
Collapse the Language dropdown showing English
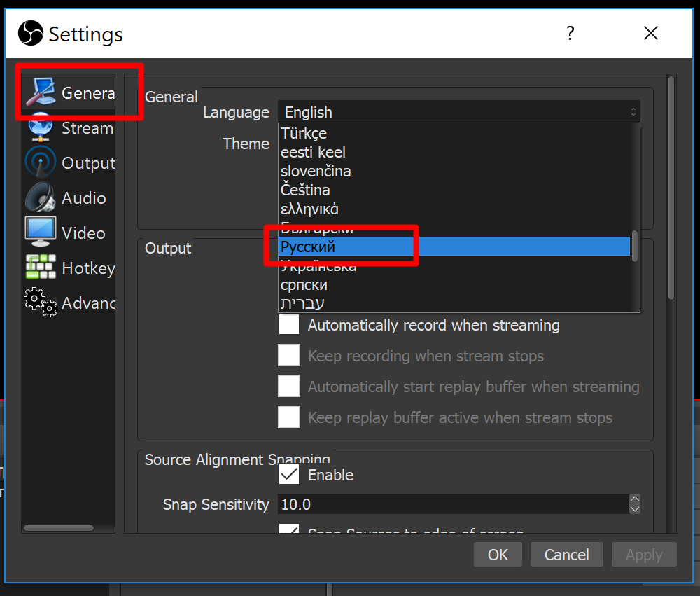point(458,112)
